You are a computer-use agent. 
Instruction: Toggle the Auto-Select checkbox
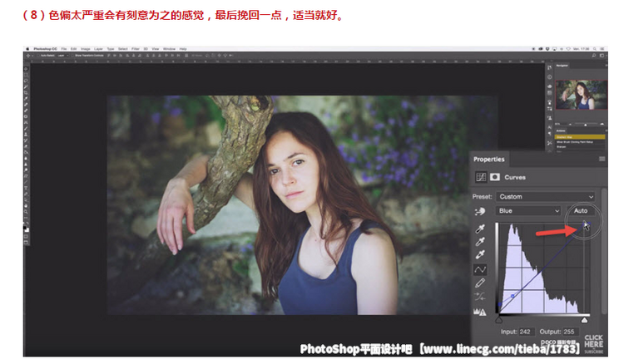click(x=39, y=56)
